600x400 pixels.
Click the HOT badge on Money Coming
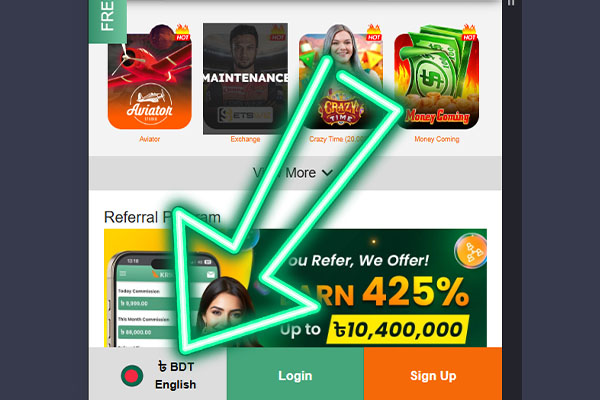(x=469, y=33)
